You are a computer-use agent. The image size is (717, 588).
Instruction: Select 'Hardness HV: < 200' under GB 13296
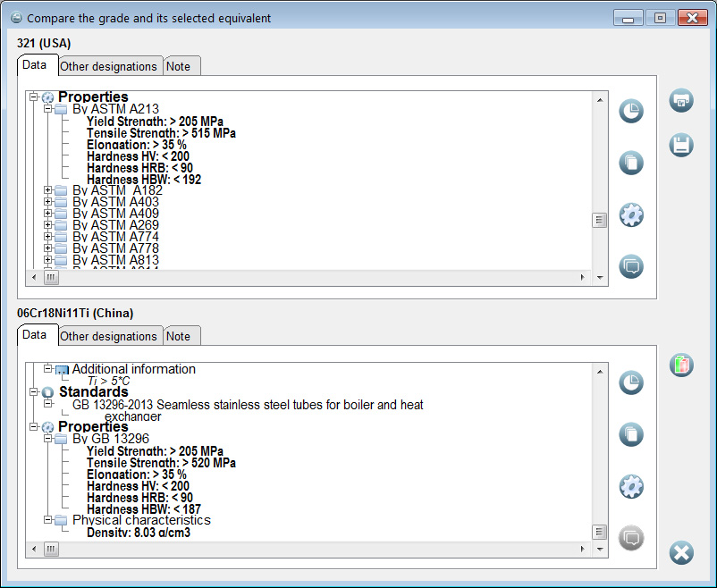pyautogui.click(x=138, y=485)
